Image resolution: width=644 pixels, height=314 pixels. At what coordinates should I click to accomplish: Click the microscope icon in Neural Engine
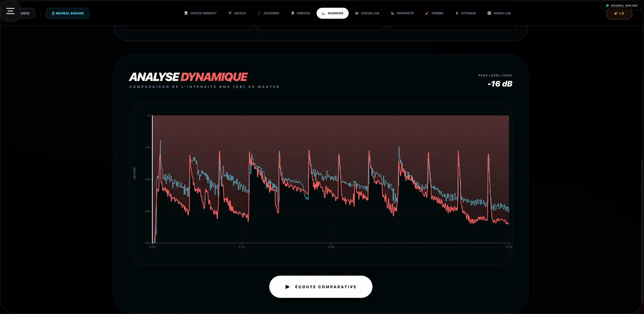53,13
